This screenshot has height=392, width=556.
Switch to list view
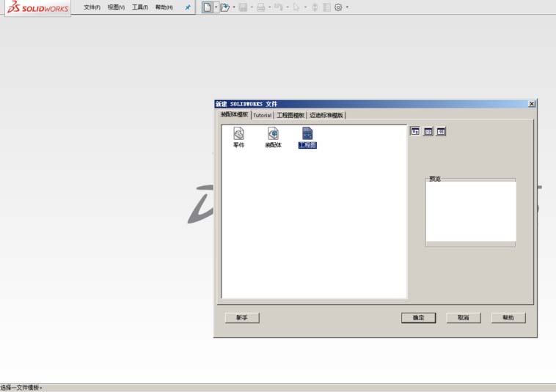pos(428,131)
